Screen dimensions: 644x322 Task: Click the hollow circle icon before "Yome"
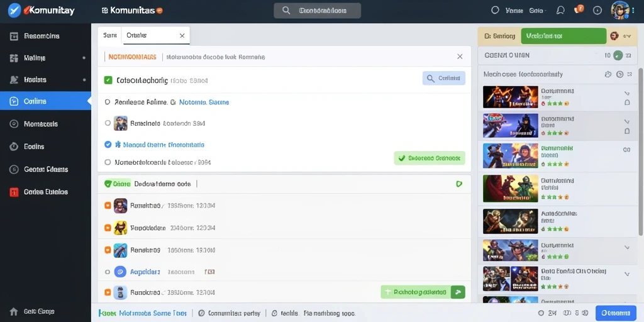pyautogui.click(x=496, y=10)
